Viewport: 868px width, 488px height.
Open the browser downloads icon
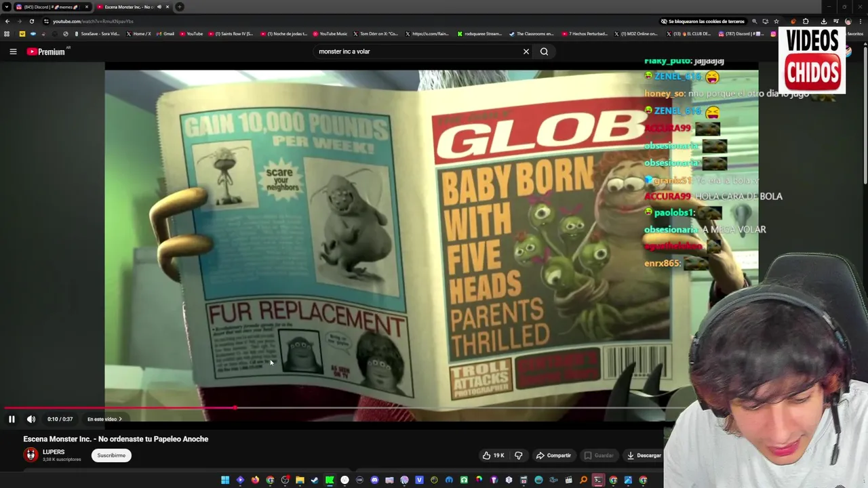tap(824, 21)
